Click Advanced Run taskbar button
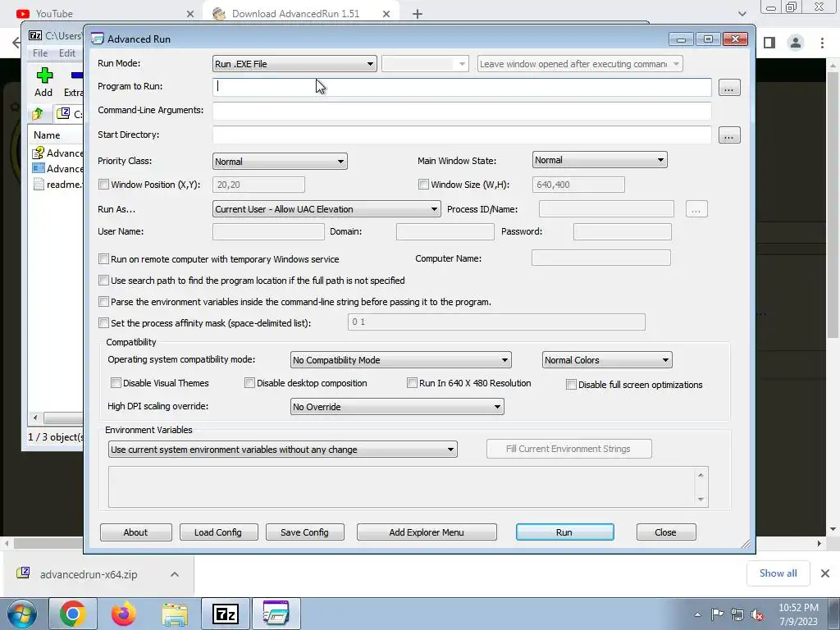The image size is (840, 630). tap(276, 614)
